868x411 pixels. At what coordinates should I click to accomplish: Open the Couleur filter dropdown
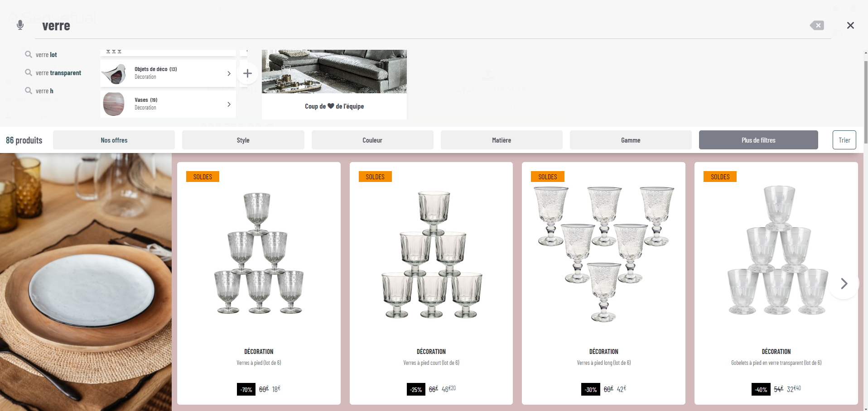[x=372, y=140]
